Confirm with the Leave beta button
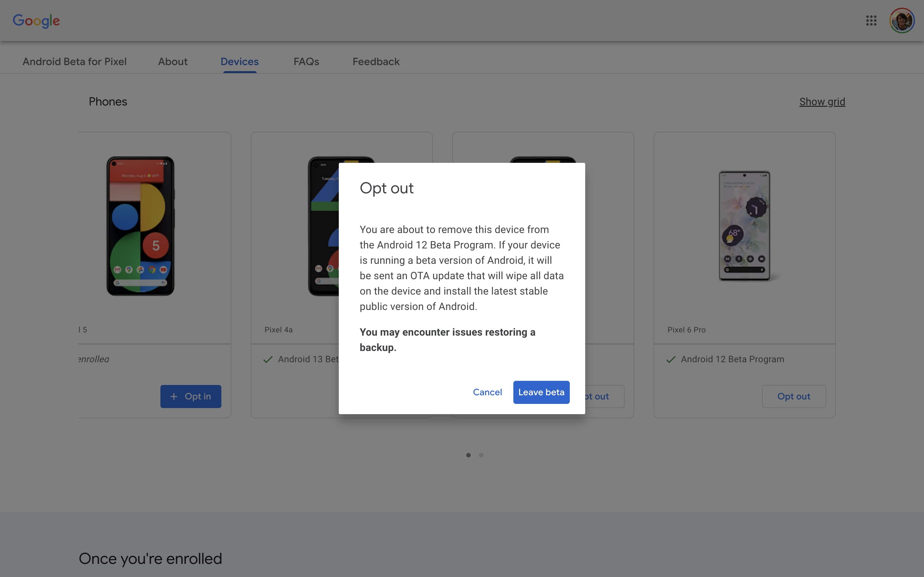The image size is (924, 577). pos(541,392)
